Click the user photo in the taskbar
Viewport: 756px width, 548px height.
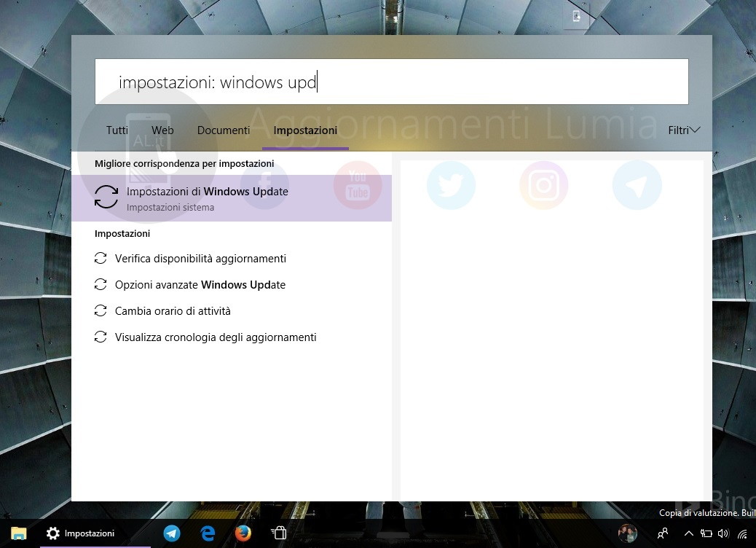(x=628, y=533)
